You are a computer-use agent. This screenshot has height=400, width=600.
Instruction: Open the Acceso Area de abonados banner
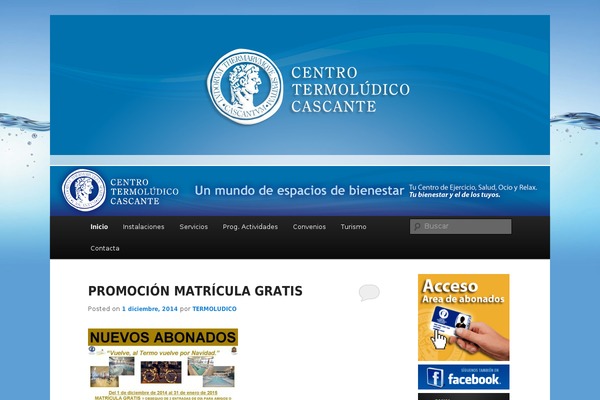coord(463,317)
